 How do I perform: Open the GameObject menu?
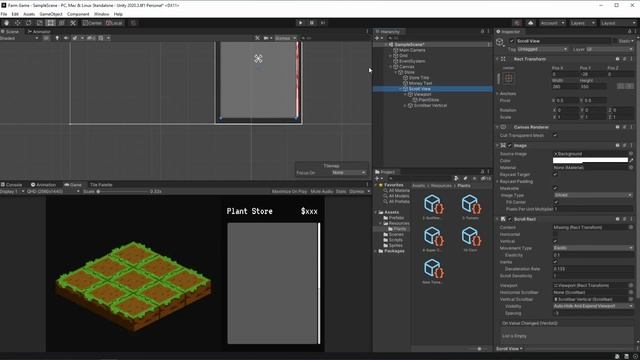tap(51, 14)
